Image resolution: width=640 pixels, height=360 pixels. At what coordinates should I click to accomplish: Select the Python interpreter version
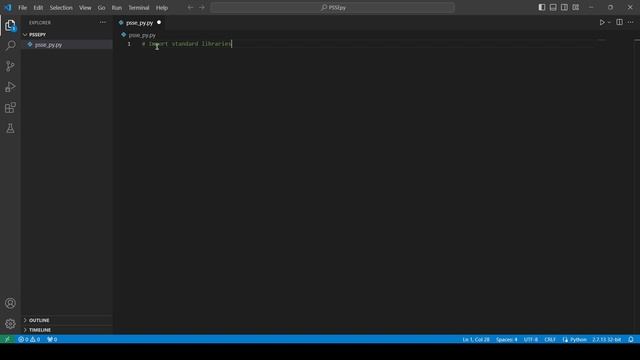(607, 339)
